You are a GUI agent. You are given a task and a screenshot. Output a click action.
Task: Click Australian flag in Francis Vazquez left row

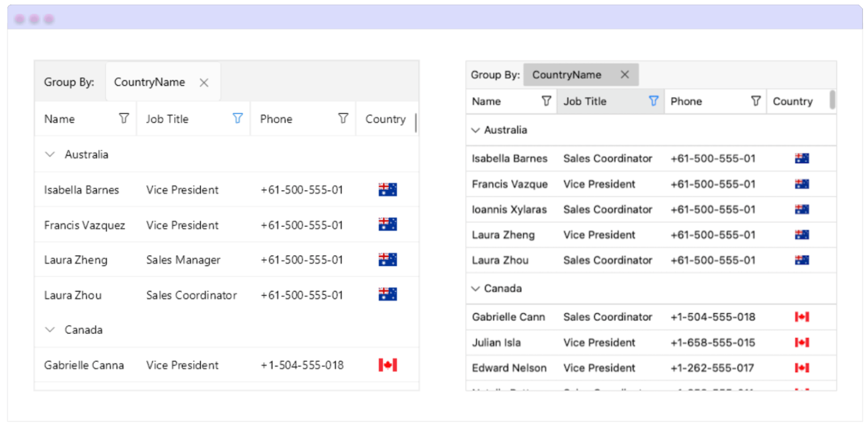coord(387,225)
